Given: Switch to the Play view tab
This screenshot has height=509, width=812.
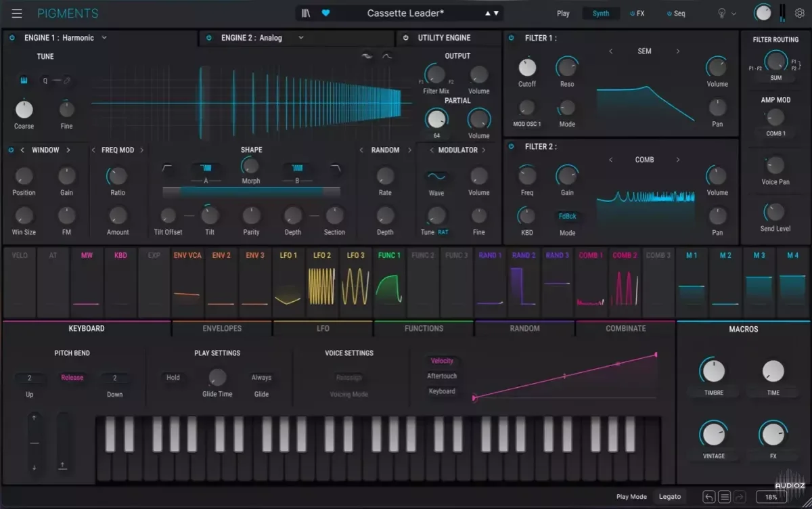Looking at the screenshot, I should [x=563, y=14].
